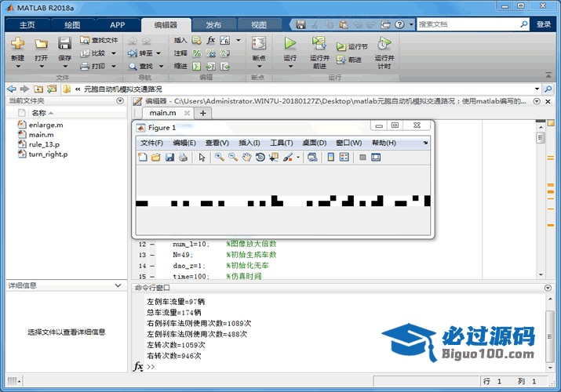Click the fx insert function icon

click(x=211, y=40)
